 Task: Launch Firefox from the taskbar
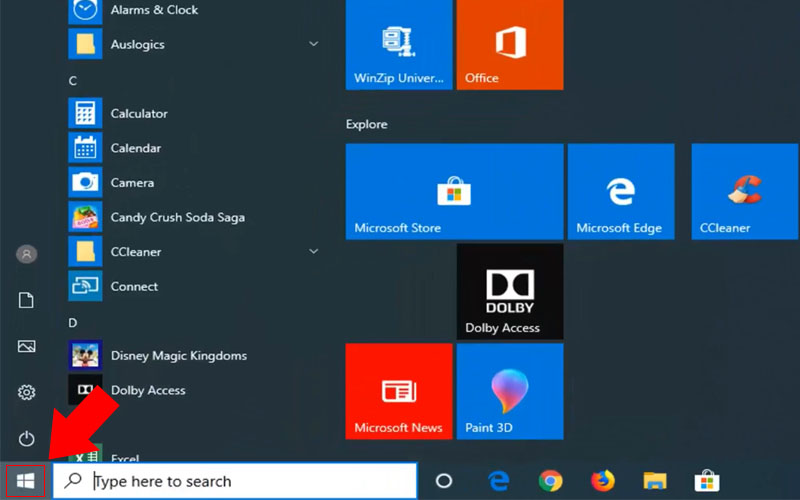[x=603, y=481]
